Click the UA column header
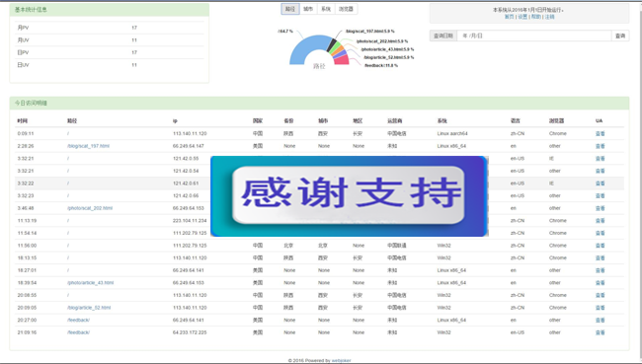 (599, 121)
